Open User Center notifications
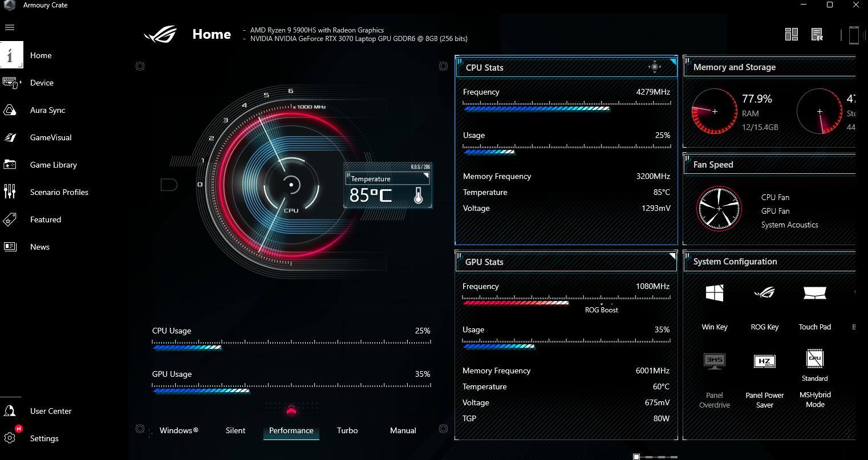Viewport: 868px width, 460px height. pyautogui.click(x=10, y=411)
